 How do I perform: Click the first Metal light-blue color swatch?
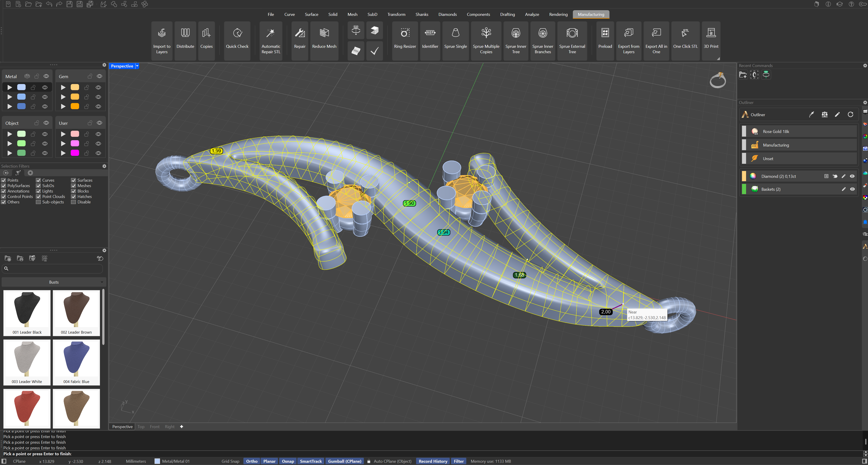21,87
